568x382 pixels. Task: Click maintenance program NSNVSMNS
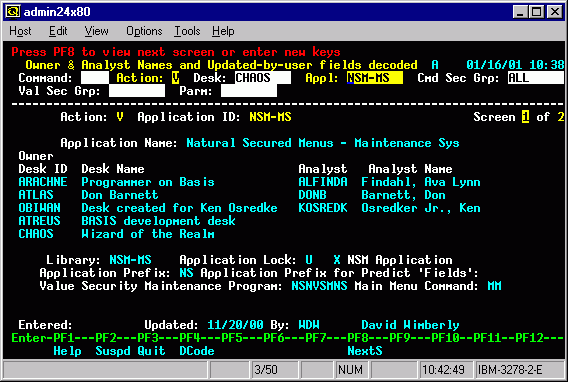click(x=319, y=286)
